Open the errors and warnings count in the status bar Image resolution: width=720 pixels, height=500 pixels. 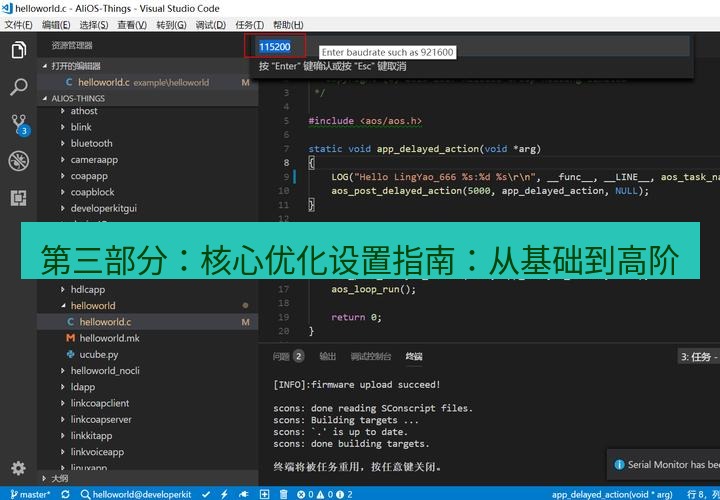tap(324, 494)
